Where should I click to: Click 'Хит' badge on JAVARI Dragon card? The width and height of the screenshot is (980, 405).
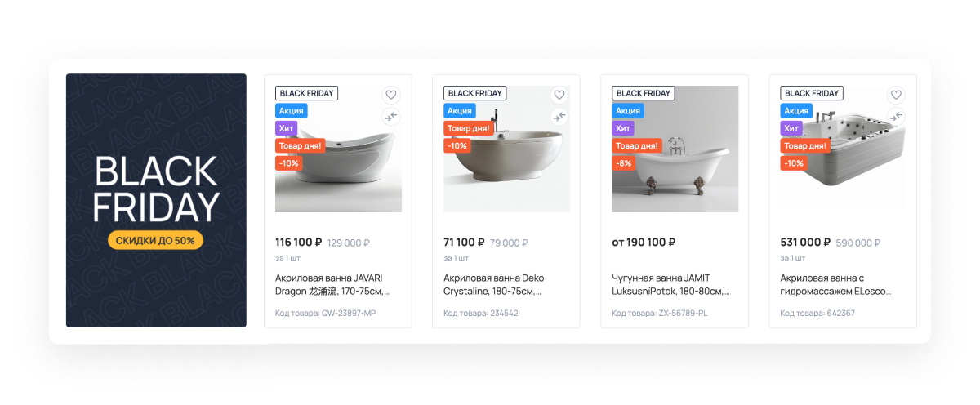point(286,128)
